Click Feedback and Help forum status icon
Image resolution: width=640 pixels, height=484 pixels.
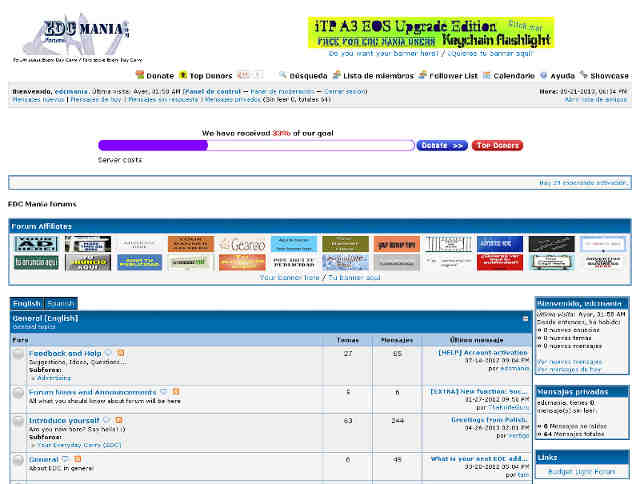pos(18,354)
